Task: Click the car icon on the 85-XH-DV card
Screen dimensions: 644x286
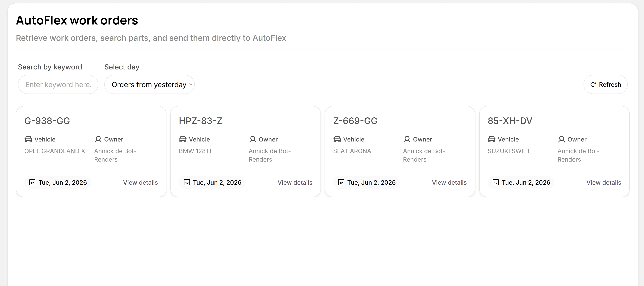Action: [x=491, y=139]
